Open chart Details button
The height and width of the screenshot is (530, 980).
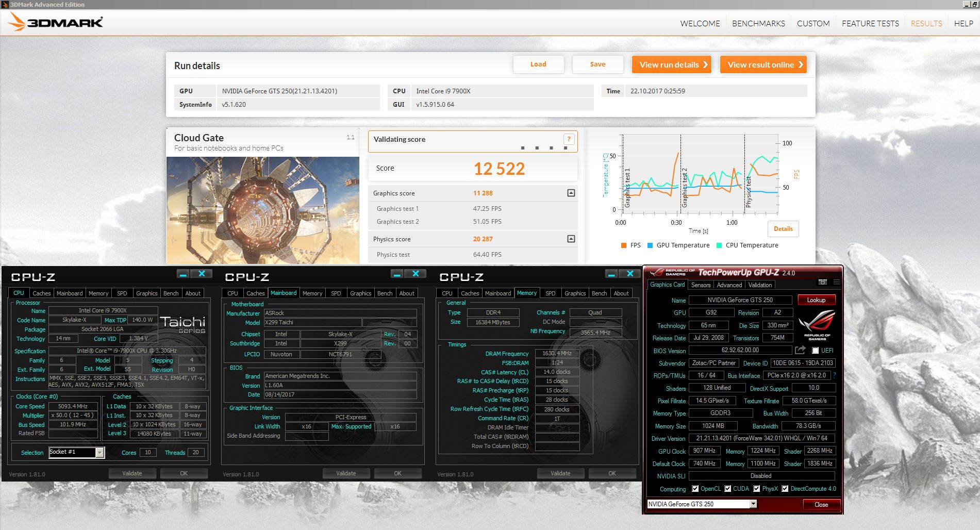coord(783,229)
